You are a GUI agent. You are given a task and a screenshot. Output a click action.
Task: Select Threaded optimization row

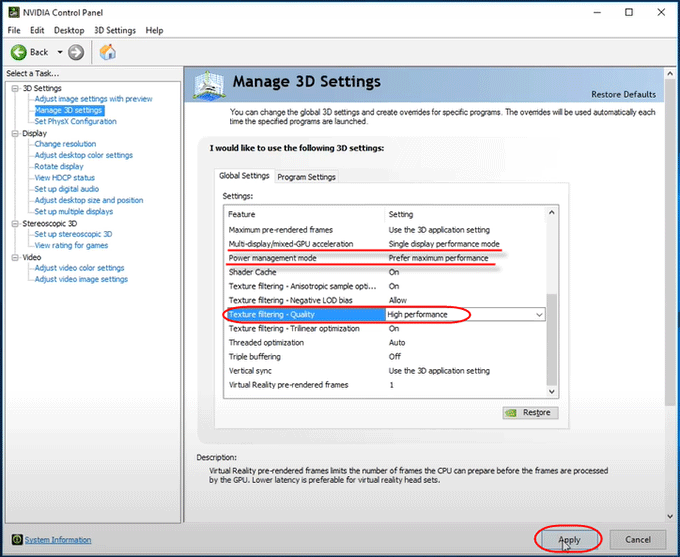click(x=385, y=343)
